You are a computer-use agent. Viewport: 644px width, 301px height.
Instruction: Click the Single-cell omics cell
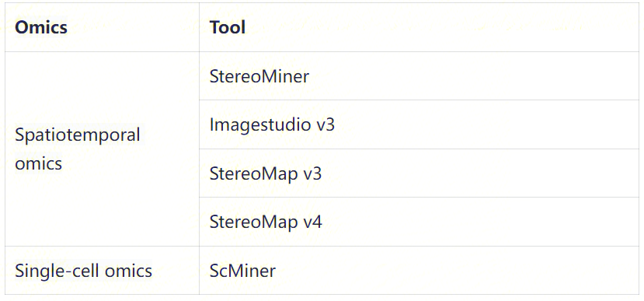coord(102,271)
